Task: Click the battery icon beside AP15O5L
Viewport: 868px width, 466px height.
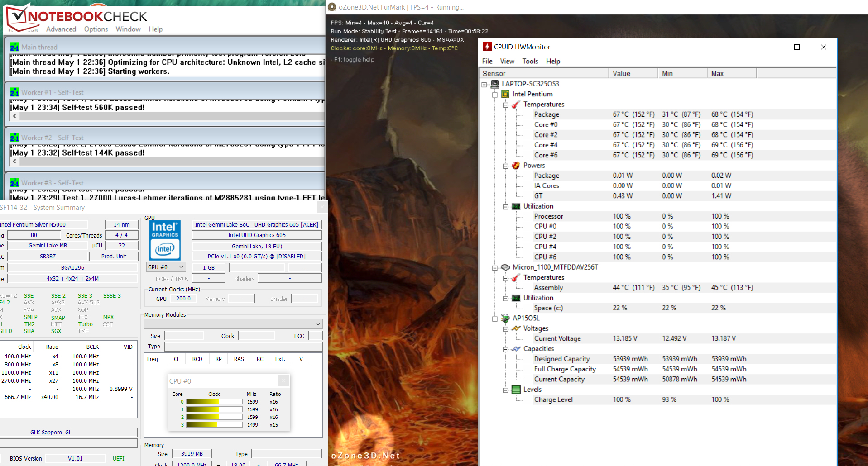Action: (x=505, y=319)
